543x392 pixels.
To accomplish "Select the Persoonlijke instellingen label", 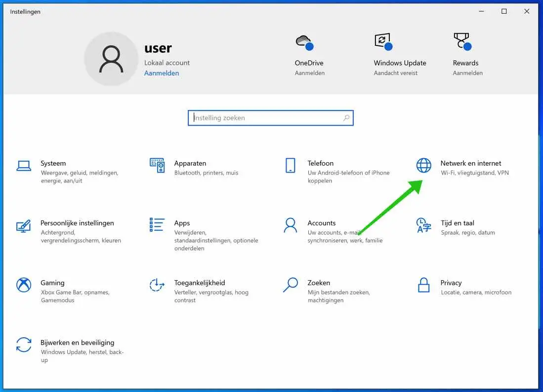I will click(77, 223).
